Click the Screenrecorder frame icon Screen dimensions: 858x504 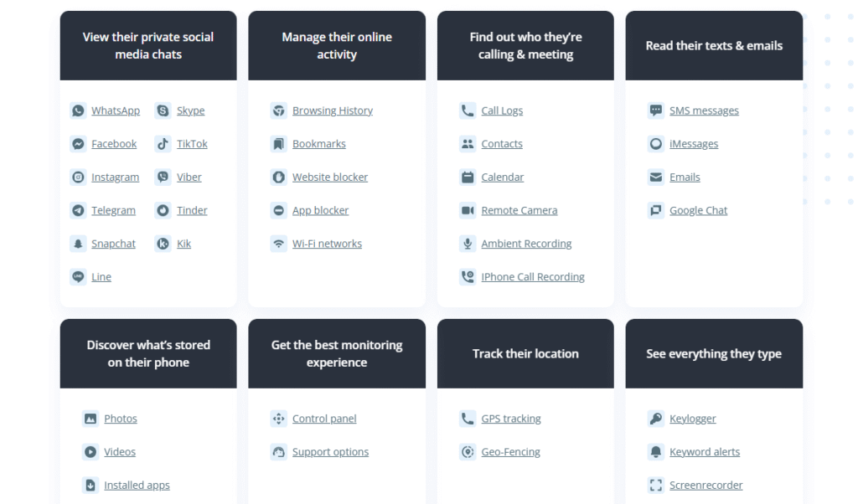pos(656,486)
